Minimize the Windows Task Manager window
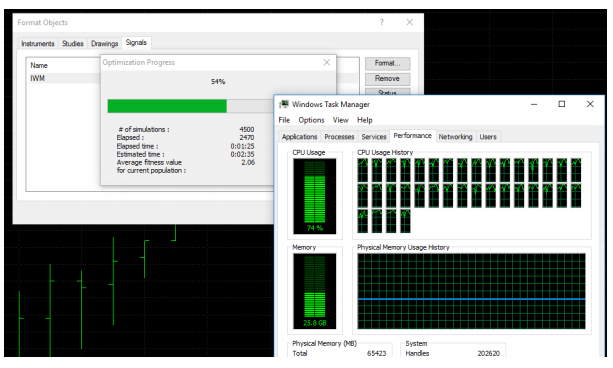The height and width of the screenshot is (368, 613). pyautogui.click(x=534, y=104)
